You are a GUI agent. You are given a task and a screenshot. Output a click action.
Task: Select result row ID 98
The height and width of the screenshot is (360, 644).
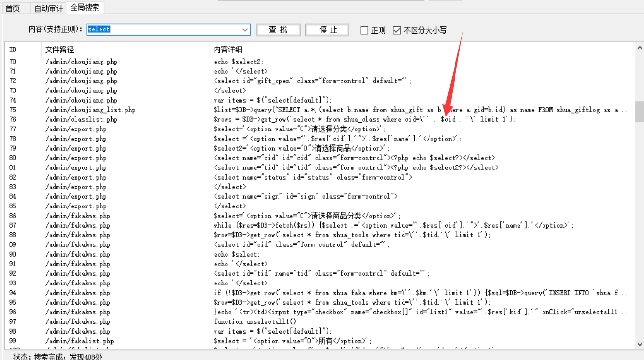pyautogui.click(x=13, y=331)
